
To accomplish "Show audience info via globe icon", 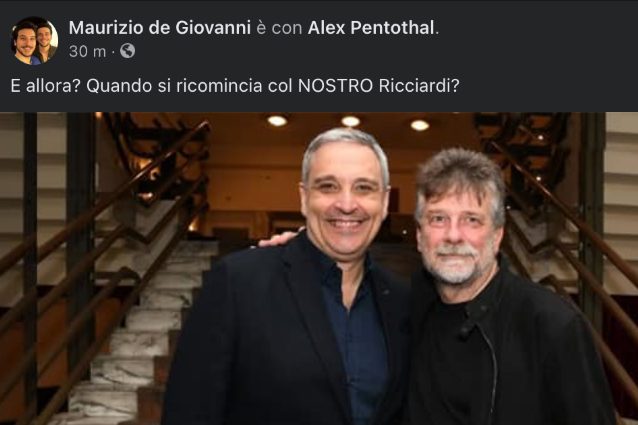I will tap(127, 51).
